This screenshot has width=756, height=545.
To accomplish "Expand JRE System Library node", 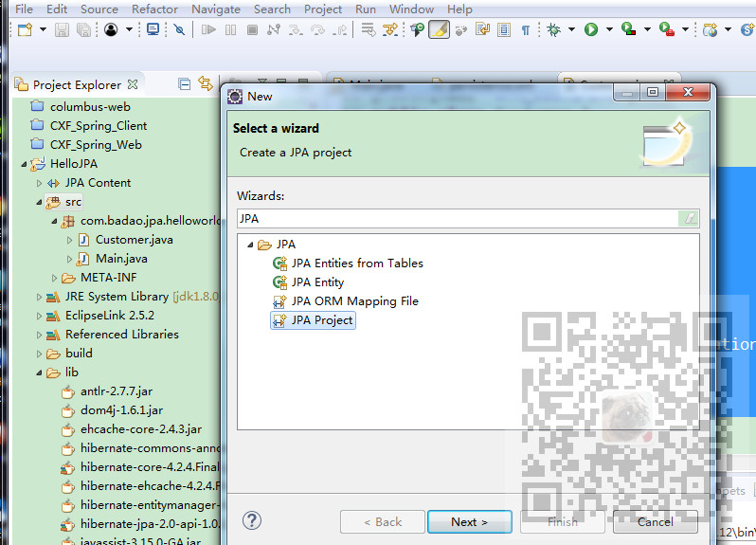I will click(39, 297).
